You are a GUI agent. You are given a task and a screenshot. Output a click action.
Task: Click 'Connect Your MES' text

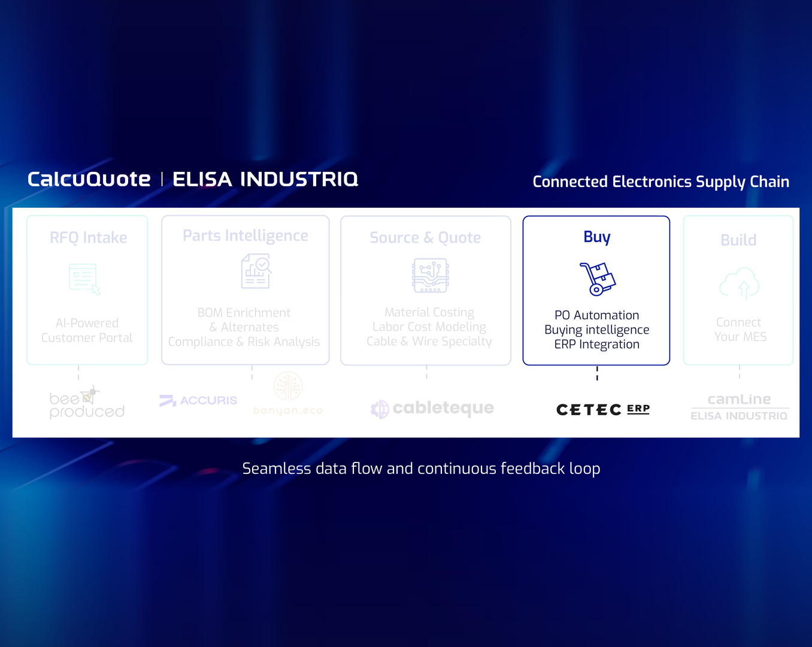[x=740, y=329]
